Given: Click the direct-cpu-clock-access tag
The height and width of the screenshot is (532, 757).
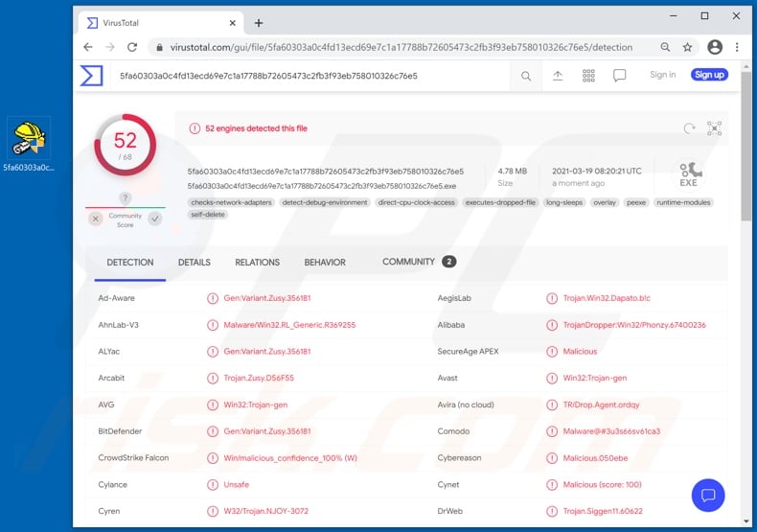Looking at the screenshot, I should (416, 203).
